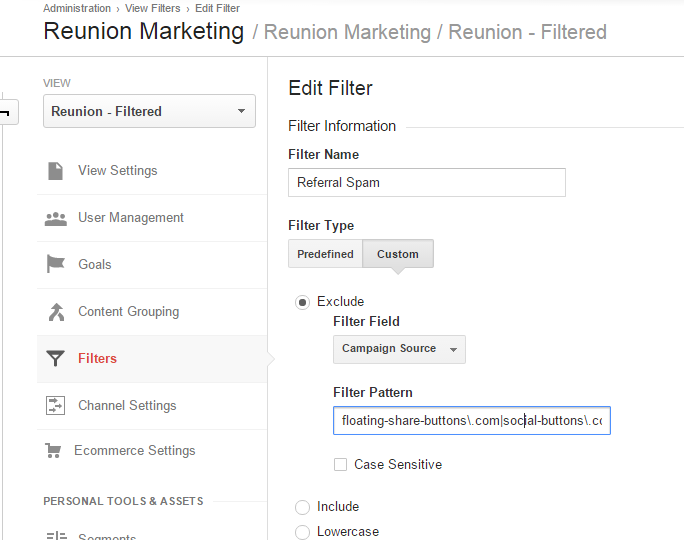Click the Reunion Marketing account title

[144, 31]
